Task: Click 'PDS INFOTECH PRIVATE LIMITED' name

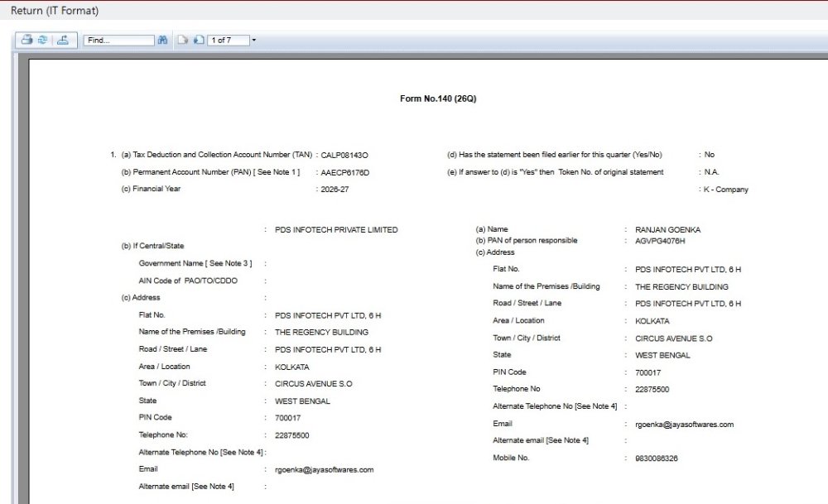Action: point(336,230)
